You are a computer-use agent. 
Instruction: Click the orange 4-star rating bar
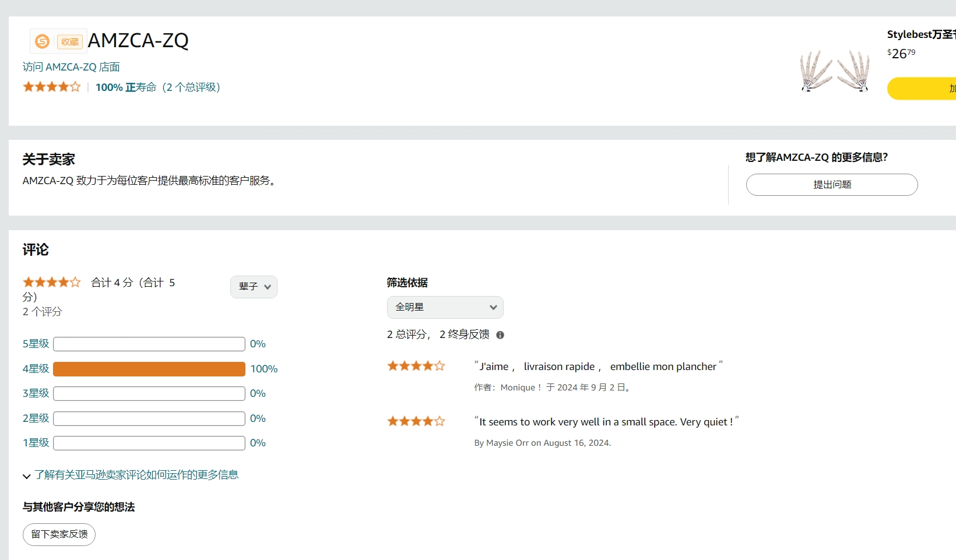click(x=149, y=369)
